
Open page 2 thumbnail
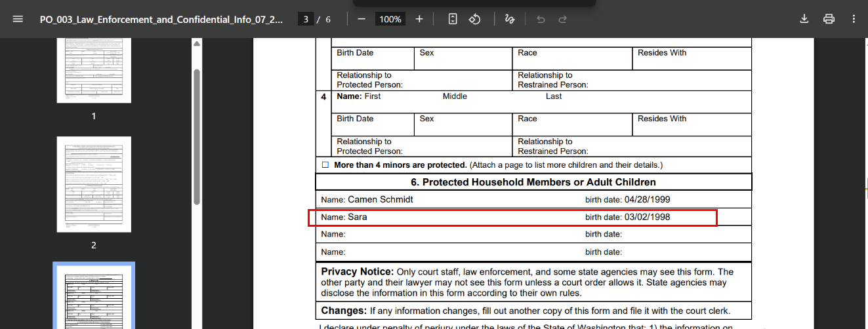(94, 184)
